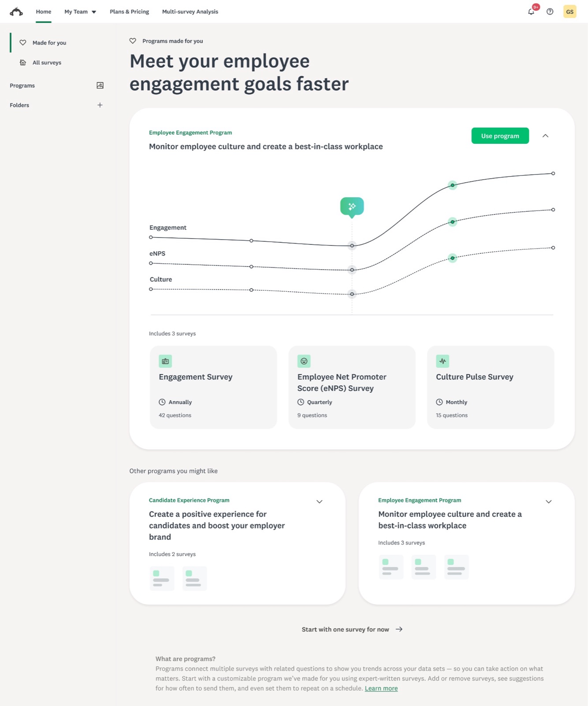588x706 pixels.
Task: Click the eNPS Survey smiley icon
Action: [x=304, y=361]
